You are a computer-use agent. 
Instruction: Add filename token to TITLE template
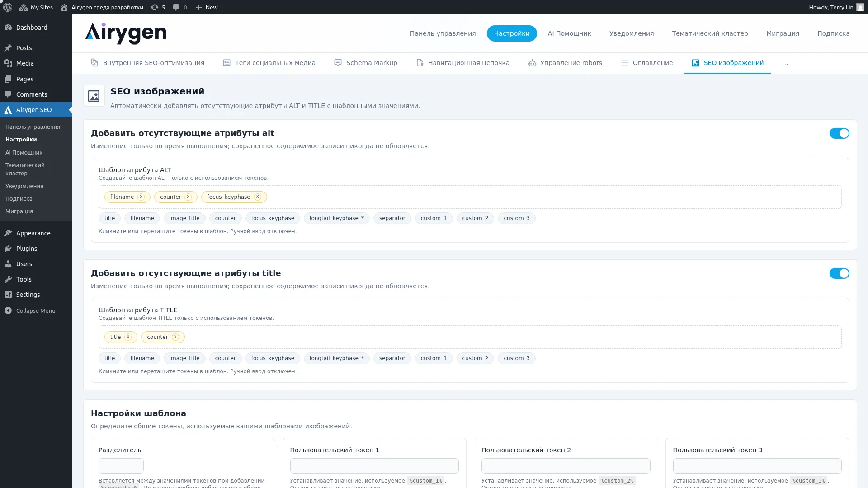[x=142, y=358]
